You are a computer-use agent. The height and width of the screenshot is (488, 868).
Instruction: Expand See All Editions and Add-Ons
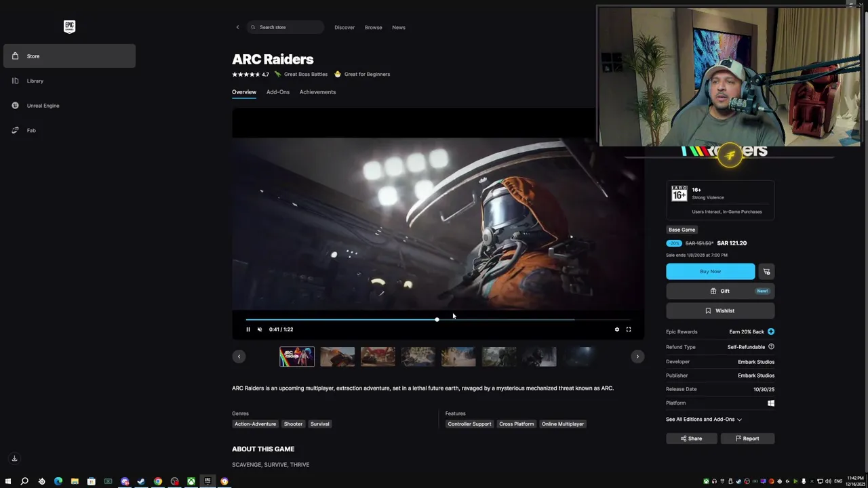(x=704, y=420)
